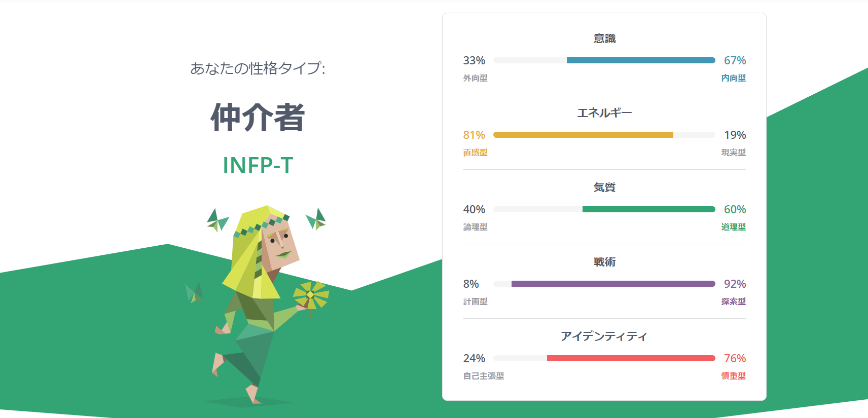Click the 現実型 label
Image resolution: width=868 pixels, height=418 pixels.
point(733,153)
